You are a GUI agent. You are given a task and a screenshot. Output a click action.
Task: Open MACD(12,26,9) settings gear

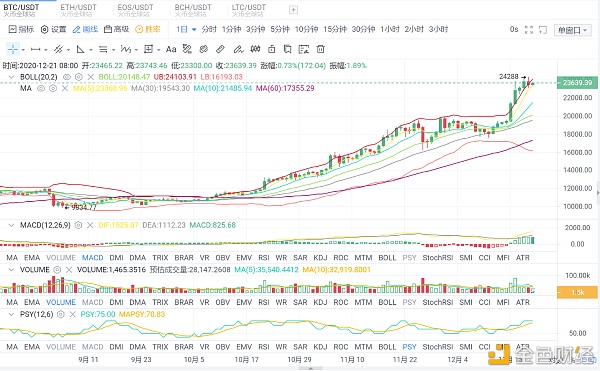click(78, 225)
